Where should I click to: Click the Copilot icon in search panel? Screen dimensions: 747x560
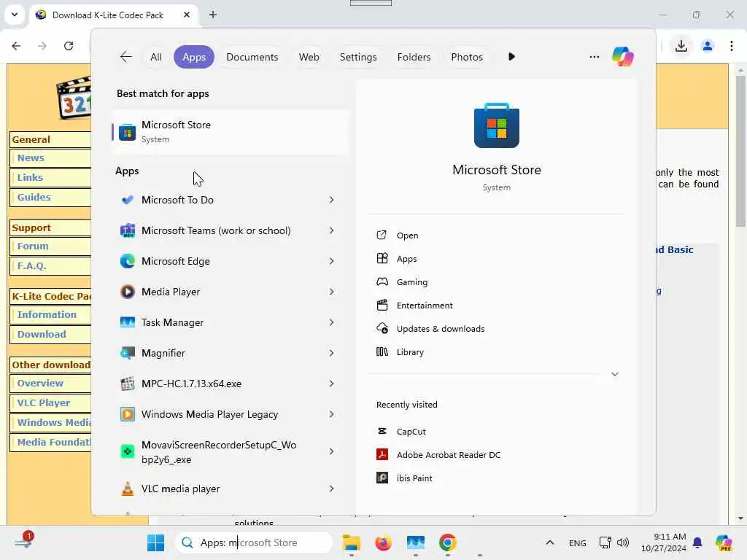click(623, 57)
